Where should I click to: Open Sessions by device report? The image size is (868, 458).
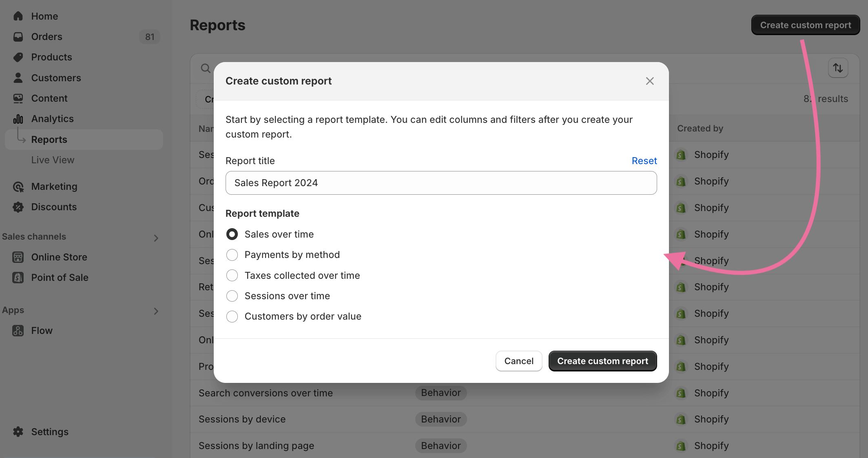click(242, 419)
